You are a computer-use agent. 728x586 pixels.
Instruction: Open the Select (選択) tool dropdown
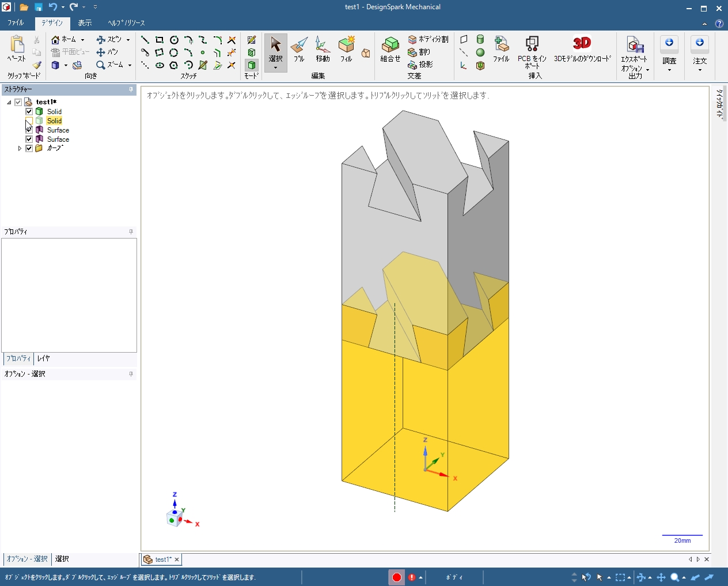click(275, 68)
